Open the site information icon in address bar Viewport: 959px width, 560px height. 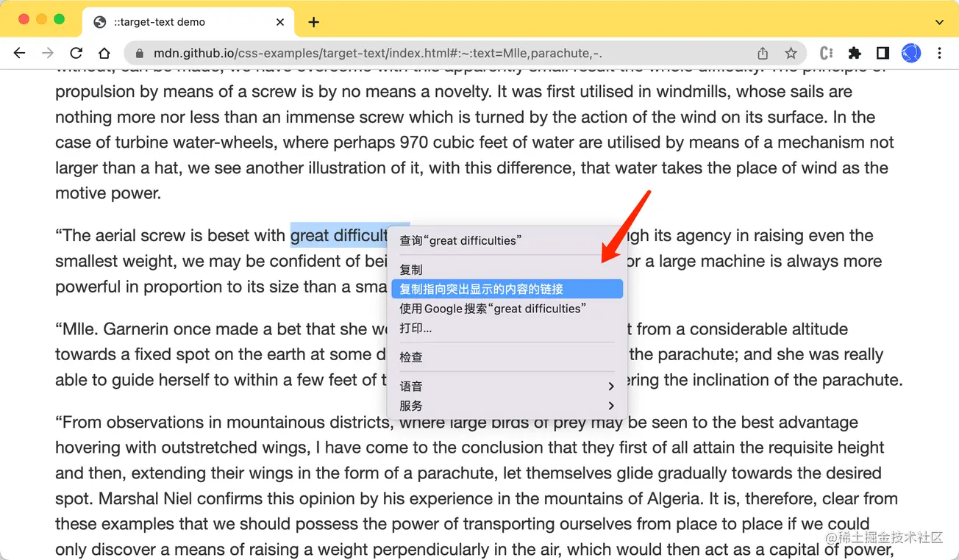point(138,53)
